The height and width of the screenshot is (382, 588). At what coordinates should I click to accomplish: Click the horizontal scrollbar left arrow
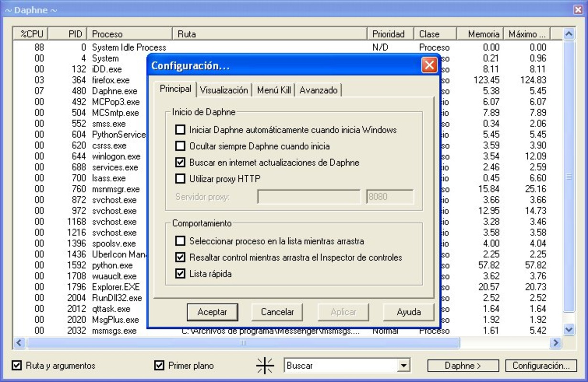[x=20, y=342]
